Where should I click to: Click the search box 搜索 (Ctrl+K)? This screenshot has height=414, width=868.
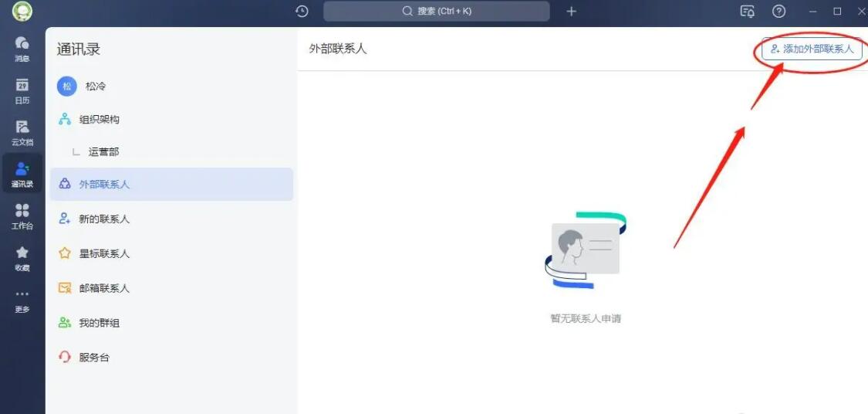coord(436,11)
